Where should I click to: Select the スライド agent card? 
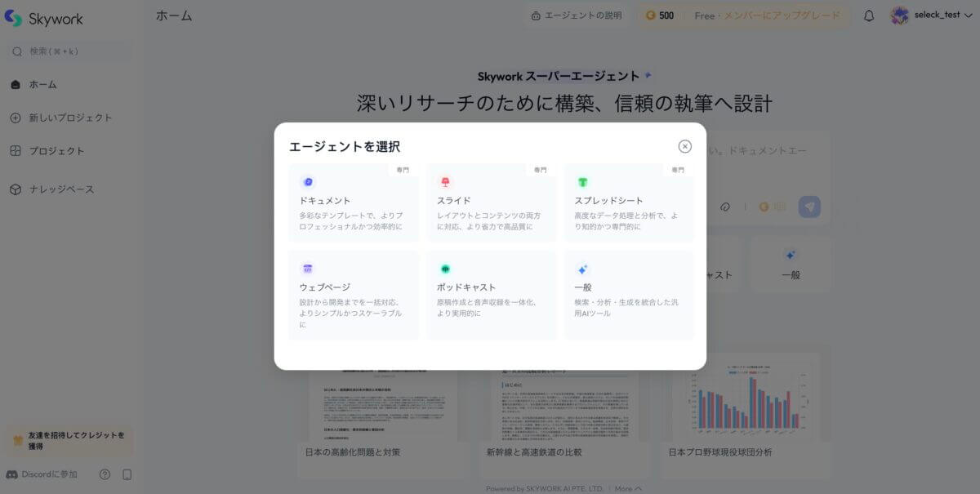point(491,203)
